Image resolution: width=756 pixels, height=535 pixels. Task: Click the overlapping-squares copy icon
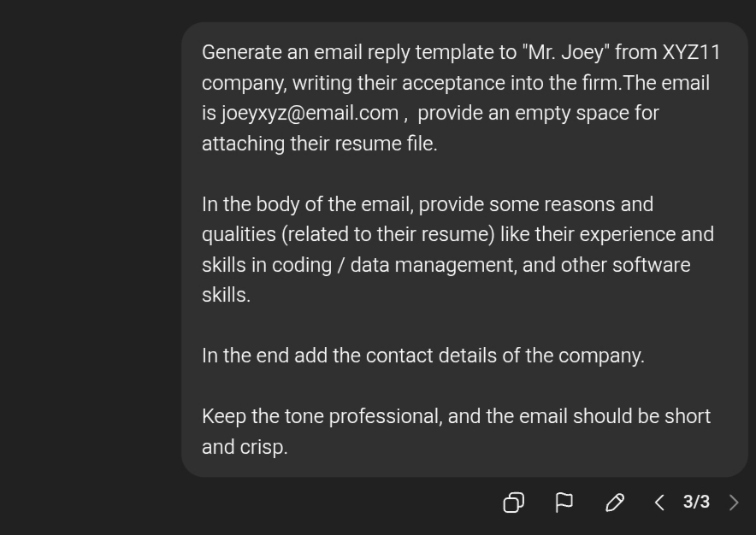tap(514, 503)
